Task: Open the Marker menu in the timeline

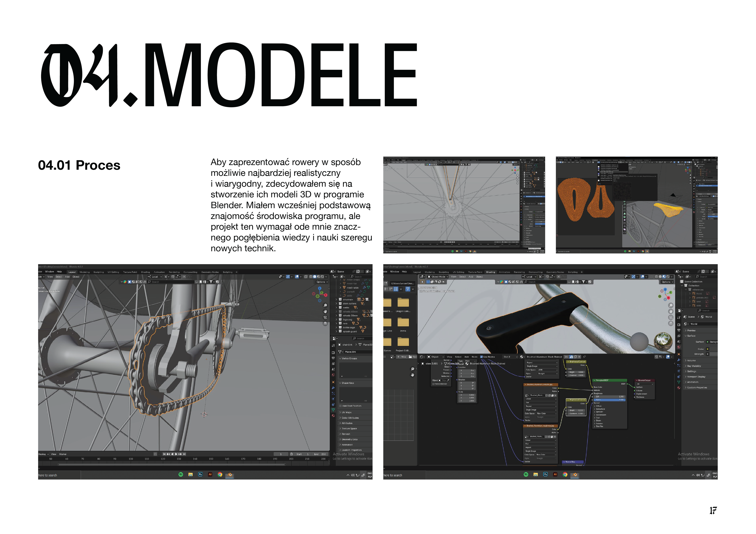Action: [x=63, y=454]
